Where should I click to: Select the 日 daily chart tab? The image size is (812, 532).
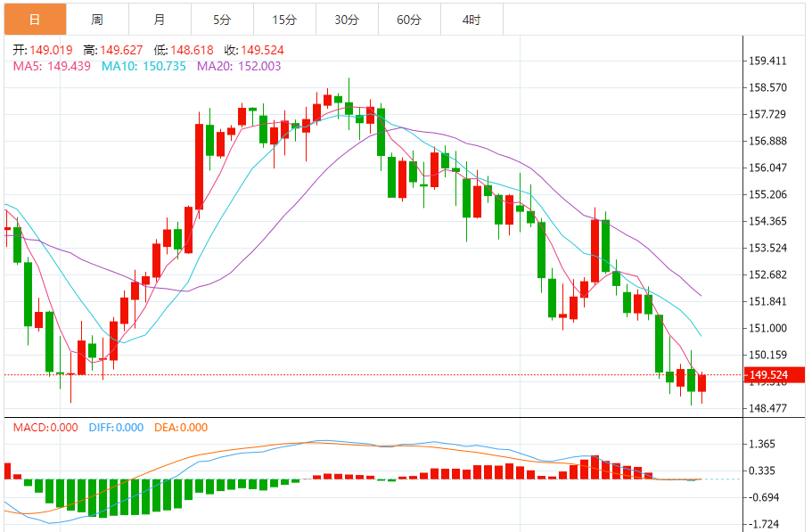36,20
